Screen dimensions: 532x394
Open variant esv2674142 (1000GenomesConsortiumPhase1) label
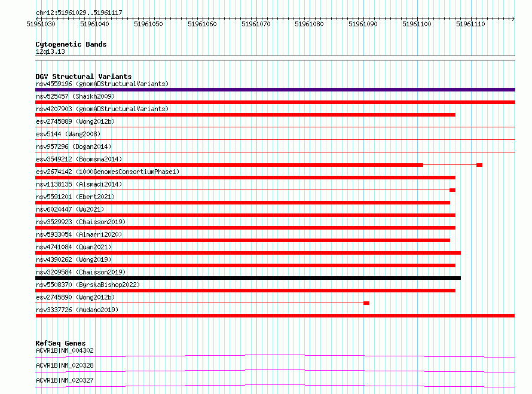click(x=108, y=172)
